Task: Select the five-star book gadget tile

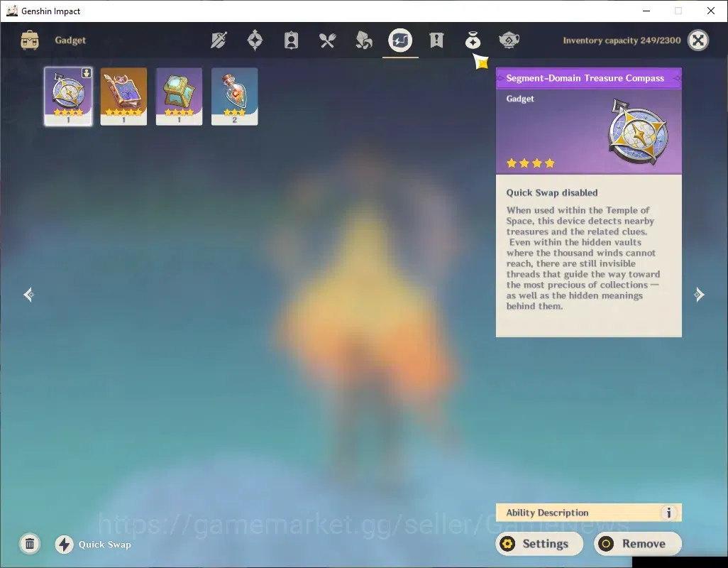Action: [123, 96]
